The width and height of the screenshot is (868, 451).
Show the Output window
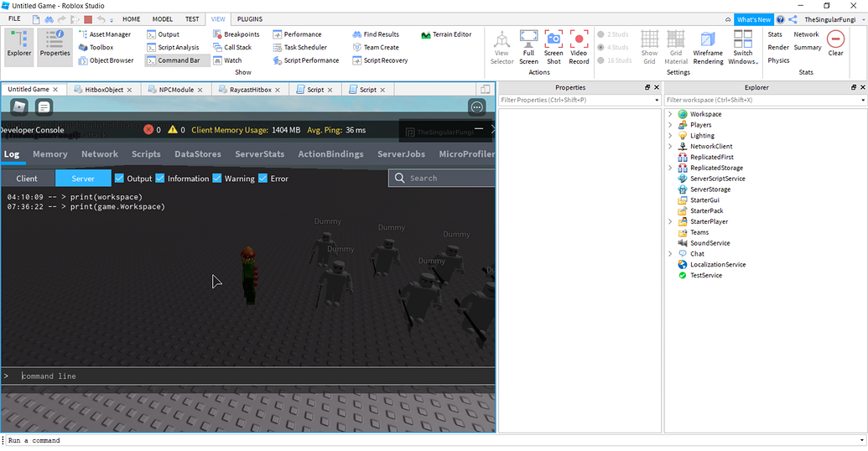[x=163, y=34]
